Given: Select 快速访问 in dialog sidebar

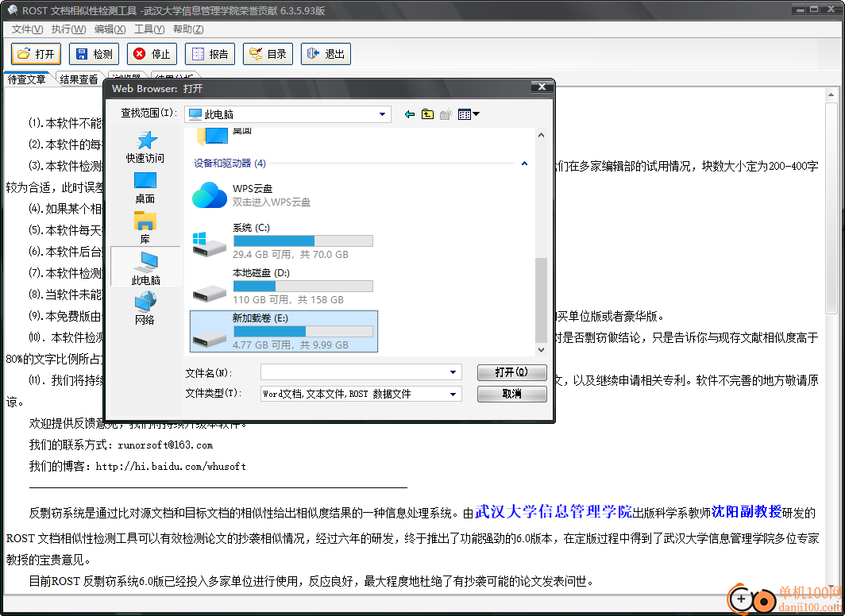Looking at the screenshot, I should tap(145, 147).
